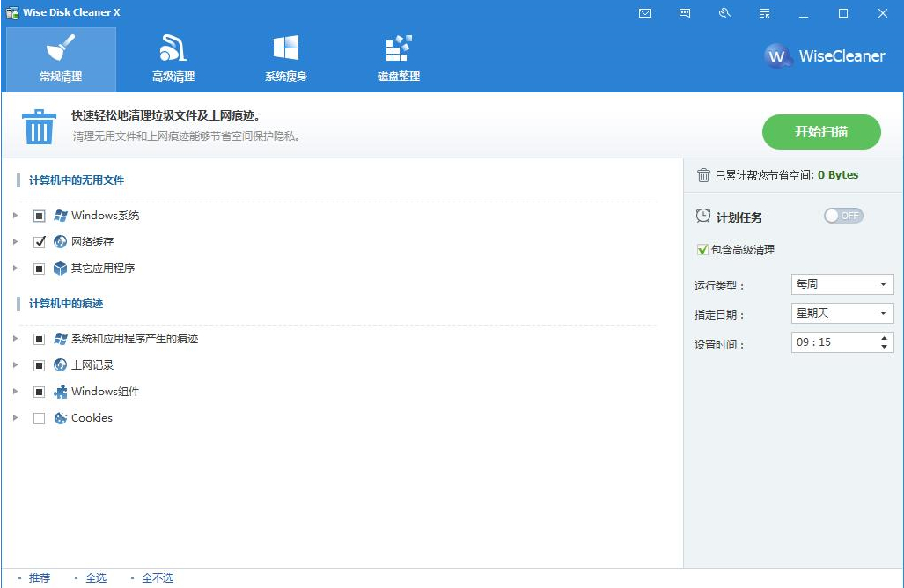The height and width of the screenshot is (588, 904).
Task: Expand the Windows系统 tree node
Action: click(16, 216)
